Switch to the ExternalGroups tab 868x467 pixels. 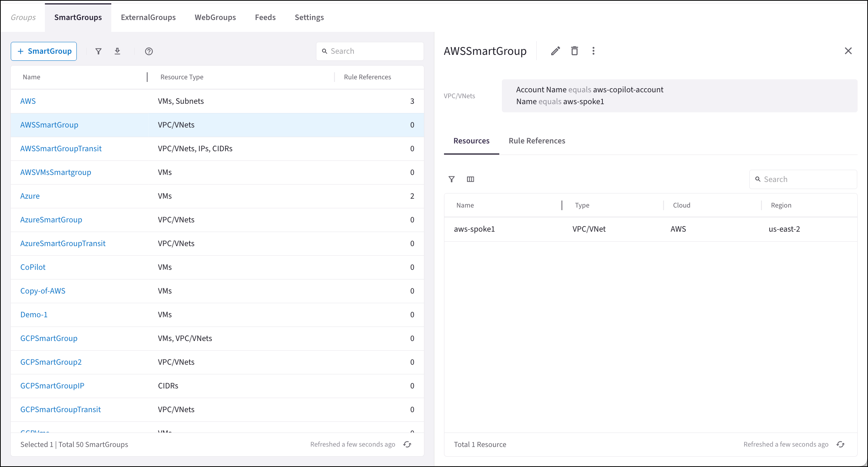pos(148,17)
